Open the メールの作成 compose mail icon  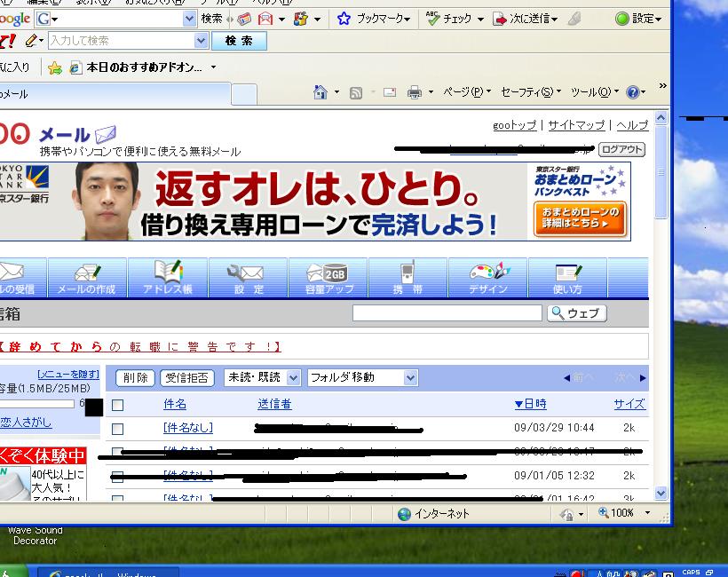point(87,278)
